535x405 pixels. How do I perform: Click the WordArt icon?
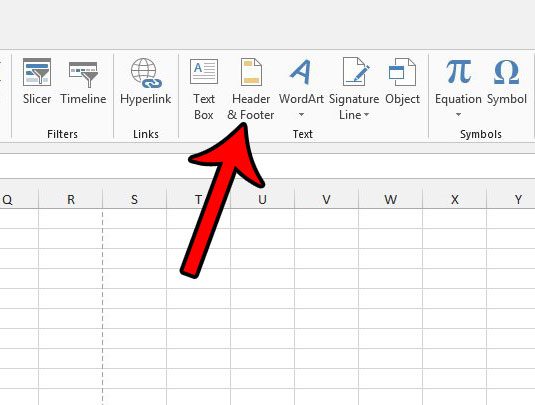(x=301, y=72)
